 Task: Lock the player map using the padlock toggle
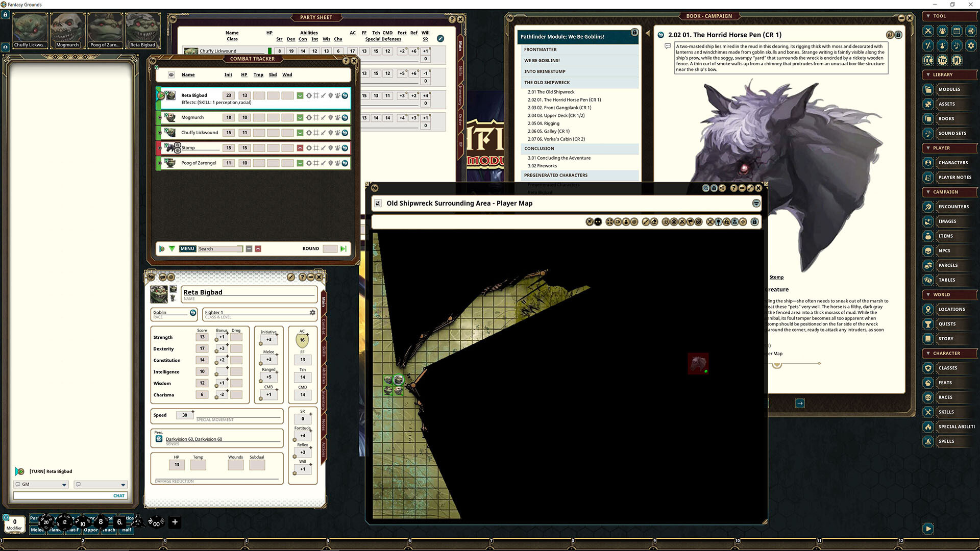(x=755, y=221)
